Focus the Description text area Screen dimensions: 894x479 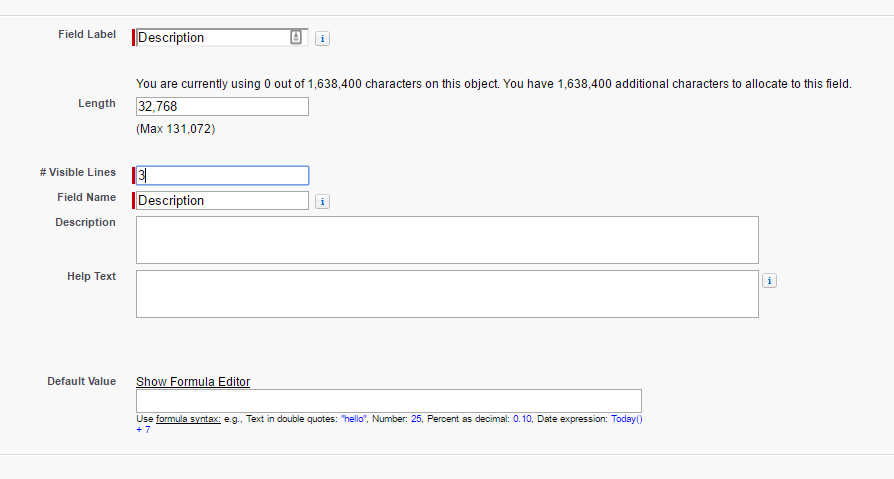coord(447,240)
